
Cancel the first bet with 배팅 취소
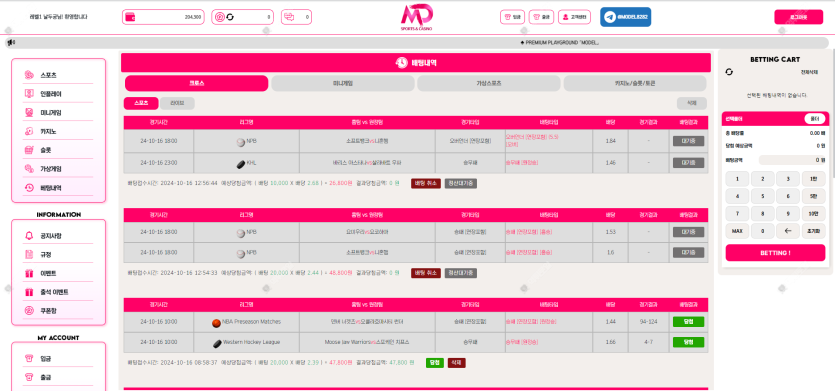pos(425,183)
